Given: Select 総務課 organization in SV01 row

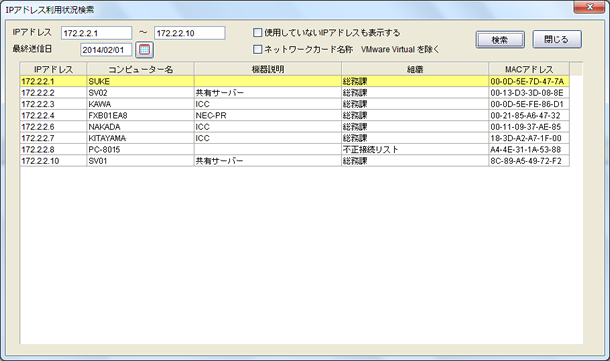Looking at the screenshot, I should pos(415,160).
